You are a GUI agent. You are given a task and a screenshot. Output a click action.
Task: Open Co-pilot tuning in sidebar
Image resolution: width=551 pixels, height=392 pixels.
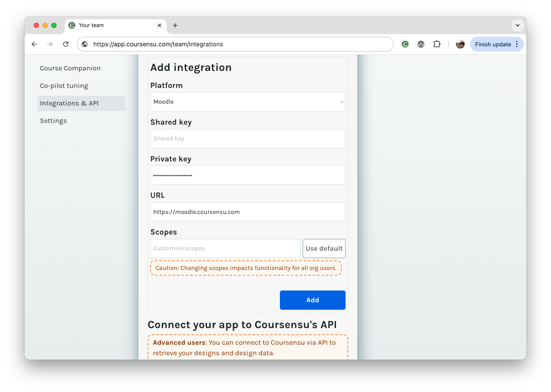[x=64, y=86]
